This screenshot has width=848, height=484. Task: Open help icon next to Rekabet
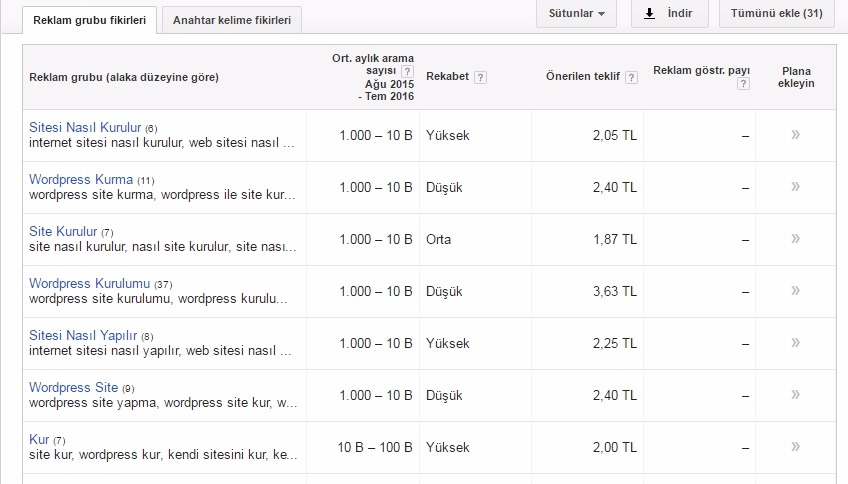click(480, 77)
